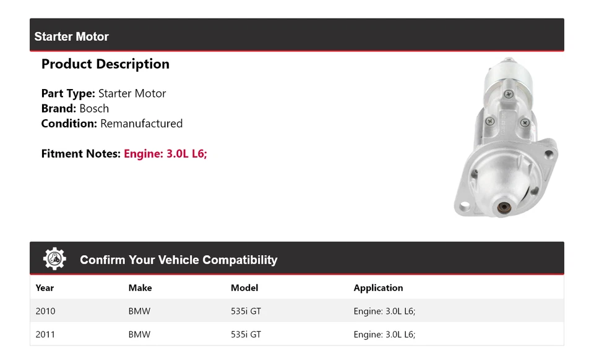Click the Make column header
The height and width of the screenshot is (364, 594).
point(140,288)
